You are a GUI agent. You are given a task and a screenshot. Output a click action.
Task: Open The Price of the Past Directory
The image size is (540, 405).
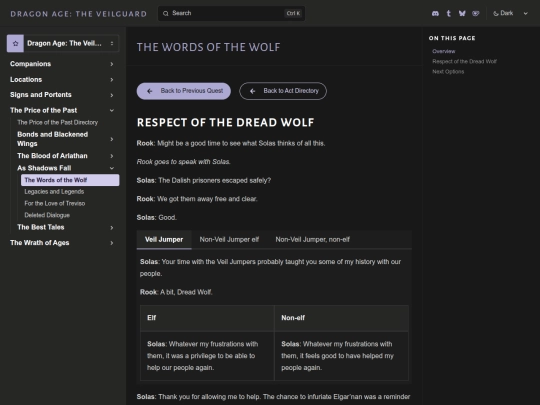click(58, 123)
